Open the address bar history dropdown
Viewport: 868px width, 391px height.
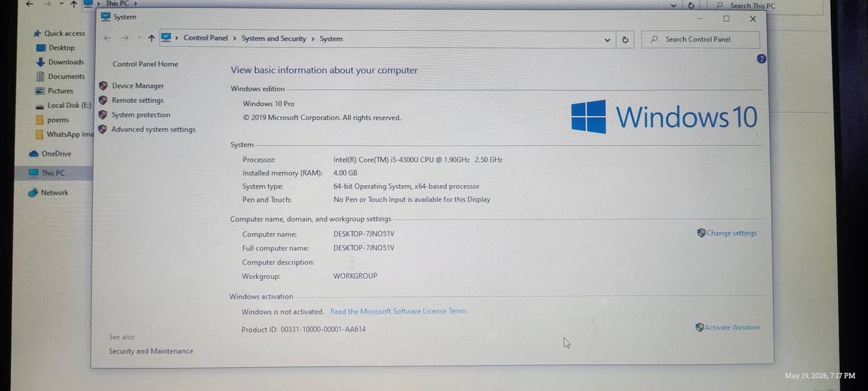(x=608, y=40)
